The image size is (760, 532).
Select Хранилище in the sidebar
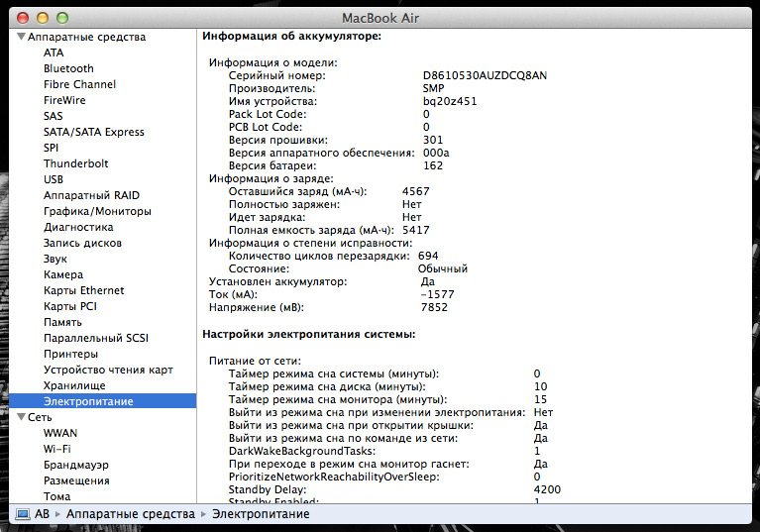pos(74,385)
